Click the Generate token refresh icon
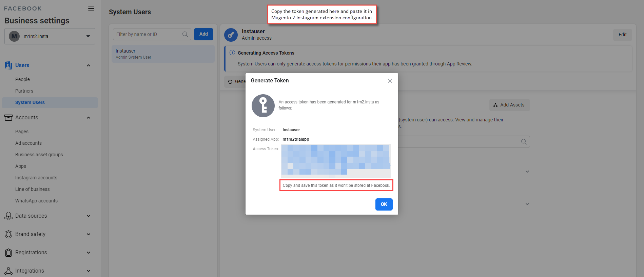Screen dimensions: 644x277 tap(230, 82)
